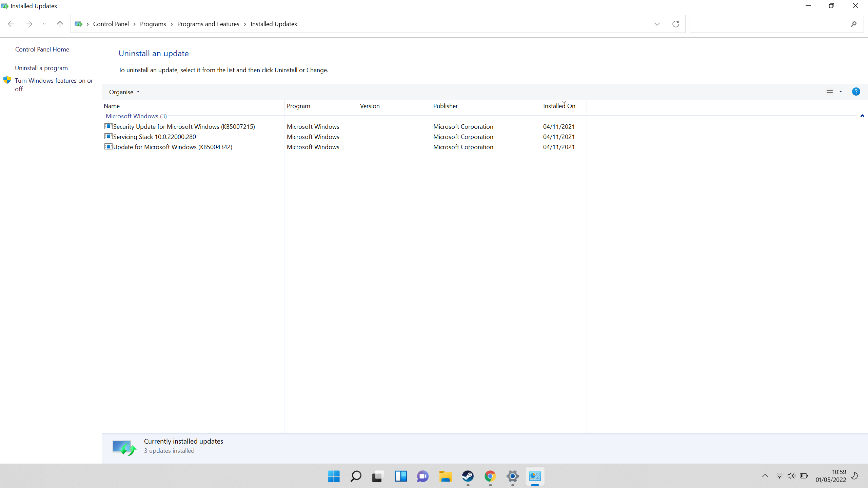The image size is (868, 488).
Task: Open Settings from the taskbar
Action: pos(513,476)
